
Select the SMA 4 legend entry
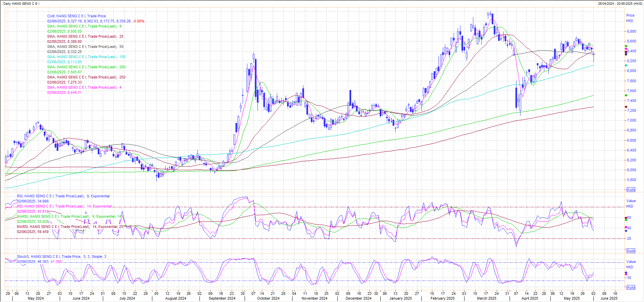(84, 87)
